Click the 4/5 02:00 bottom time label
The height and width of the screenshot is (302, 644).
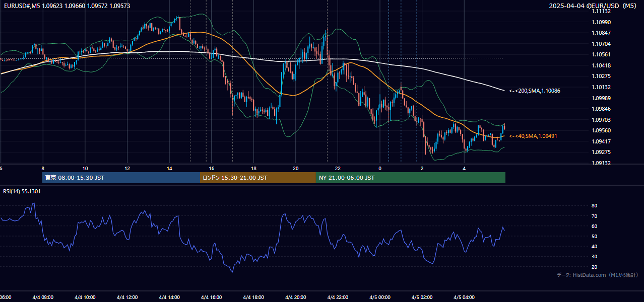[422, 297]
